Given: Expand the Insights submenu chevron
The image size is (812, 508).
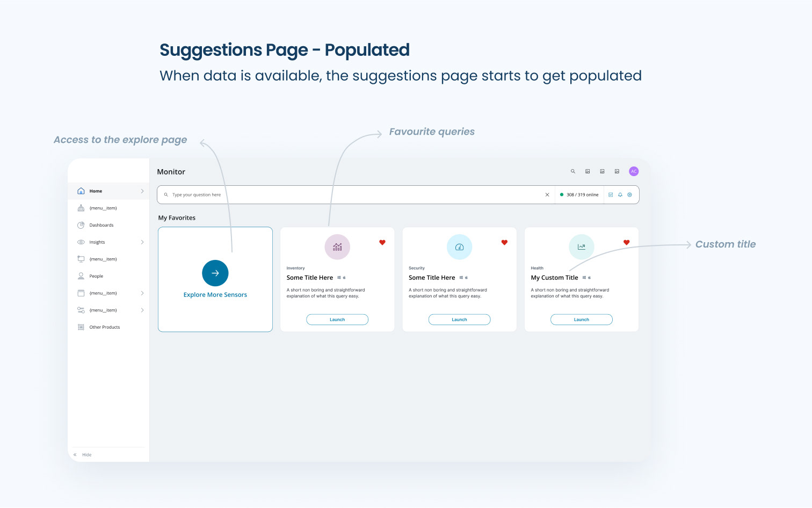Looking at the screenshot, I should 142,242.
